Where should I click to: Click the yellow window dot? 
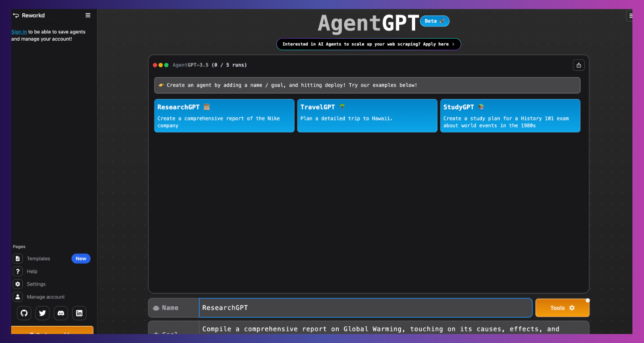pos(161,65)
